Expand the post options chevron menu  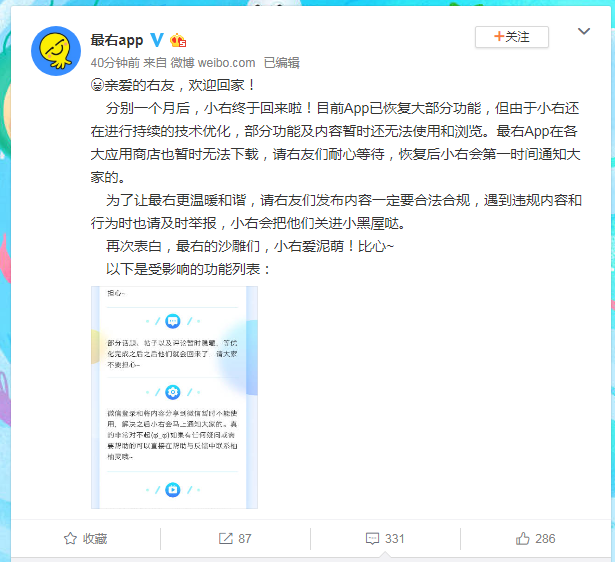[584, 31]
